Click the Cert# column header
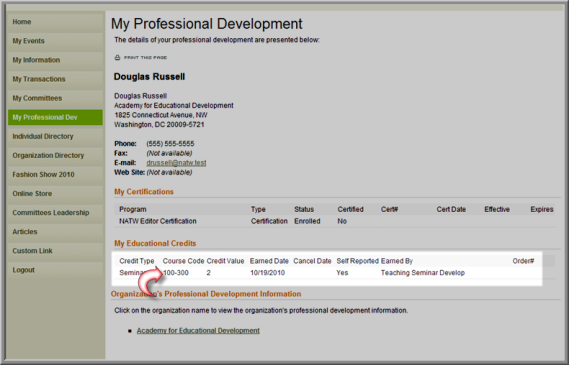This screenshot has height=365, width=569. point(390,209)
